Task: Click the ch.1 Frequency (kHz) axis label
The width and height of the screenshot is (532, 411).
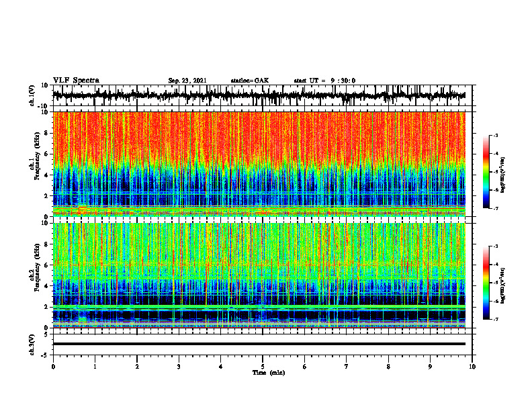Action: pyautogui.click(x=34, y=156)
